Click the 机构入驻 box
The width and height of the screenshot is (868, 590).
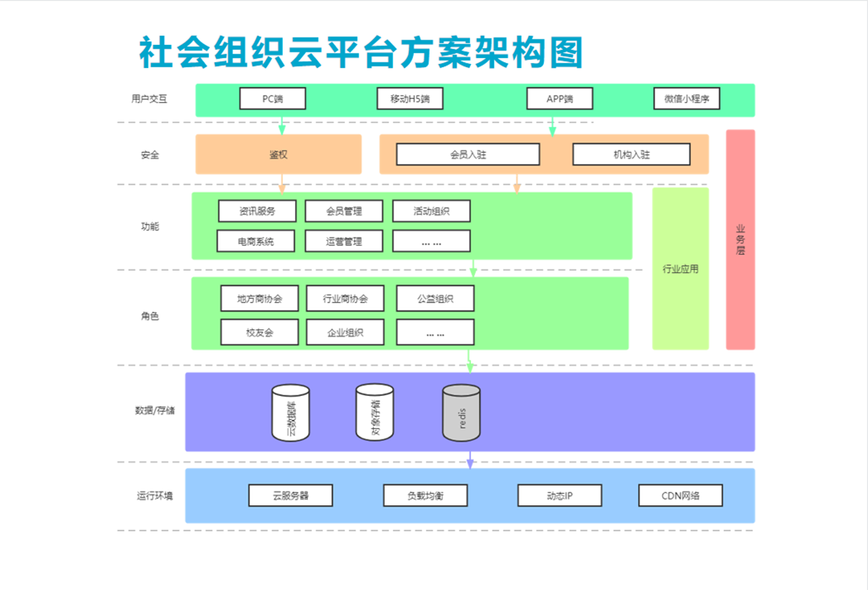pos(631,154)
